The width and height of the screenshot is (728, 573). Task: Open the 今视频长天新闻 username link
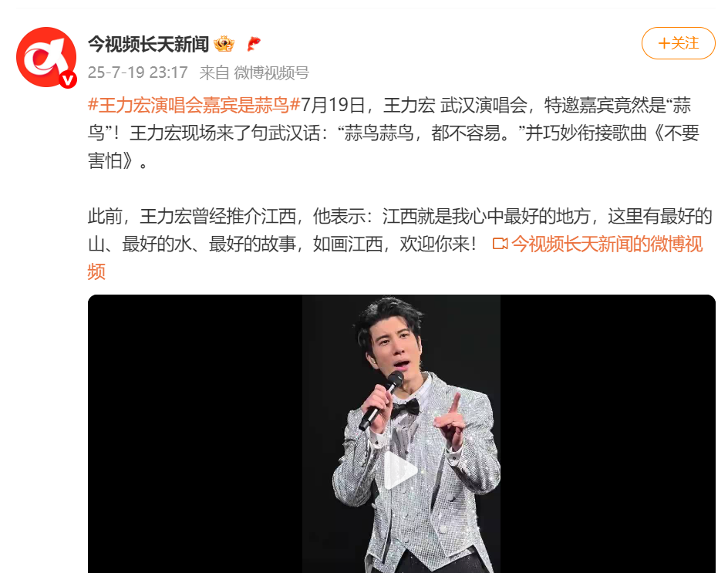[x=149, y=44]
